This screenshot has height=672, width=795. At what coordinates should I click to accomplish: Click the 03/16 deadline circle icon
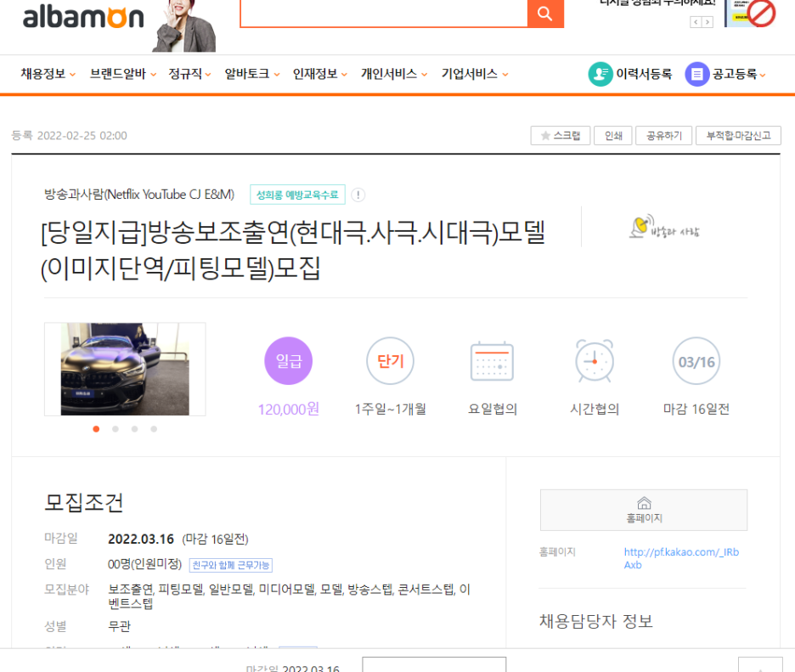696,361
